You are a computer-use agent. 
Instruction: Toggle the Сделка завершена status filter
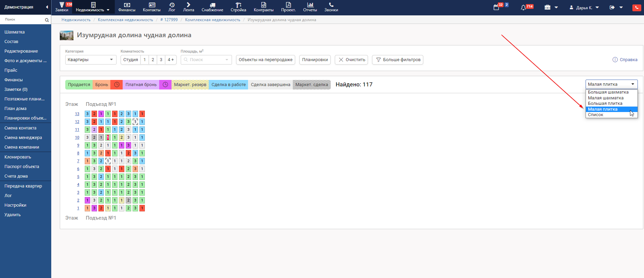point(271,85)
